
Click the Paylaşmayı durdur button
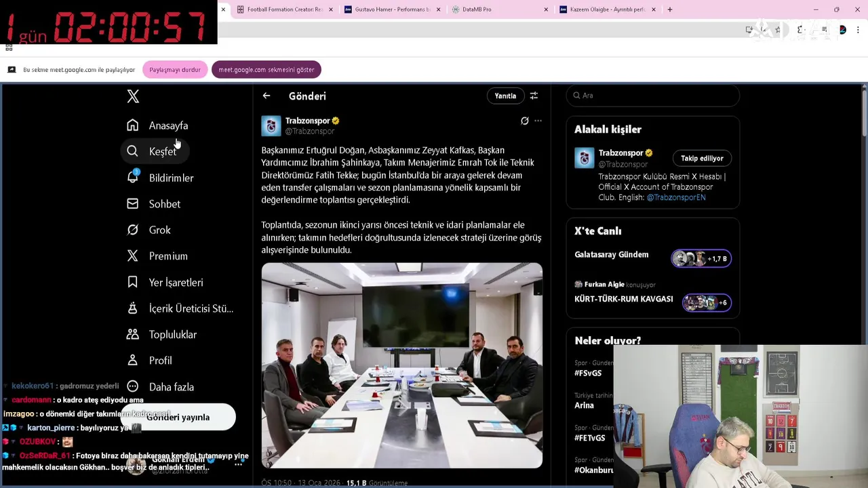click(x=175, y=70)
